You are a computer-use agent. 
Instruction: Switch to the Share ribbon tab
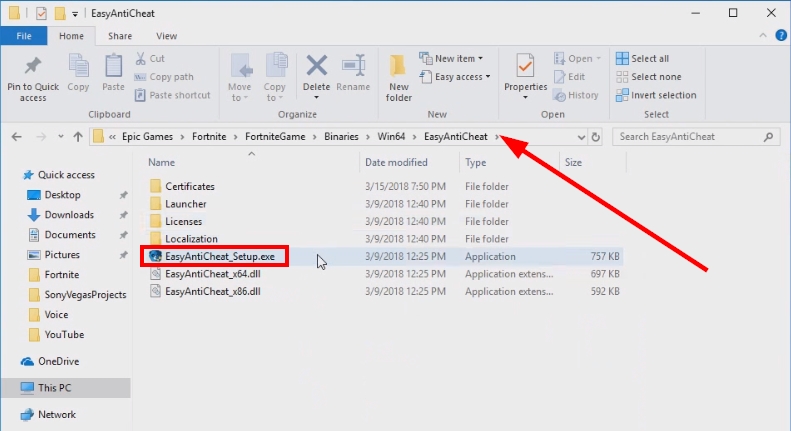[120, 36]
